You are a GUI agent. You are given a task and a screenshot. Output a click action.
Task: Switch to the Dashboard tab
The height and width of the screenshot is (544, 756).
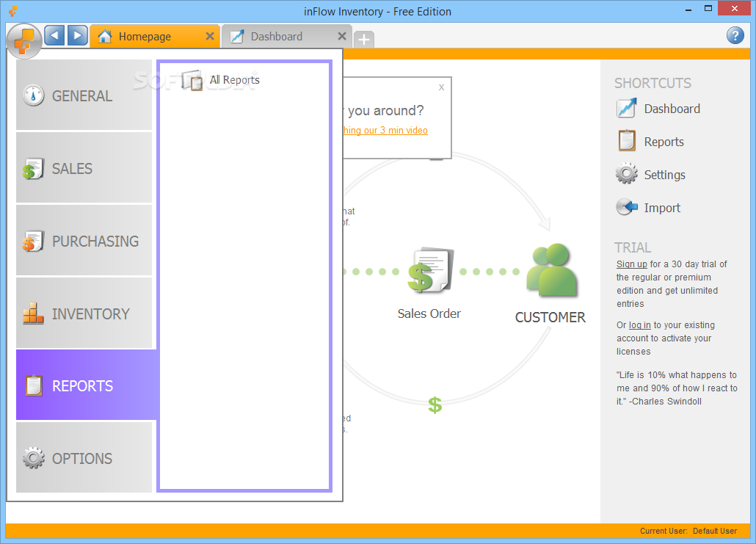coord(286,37)
